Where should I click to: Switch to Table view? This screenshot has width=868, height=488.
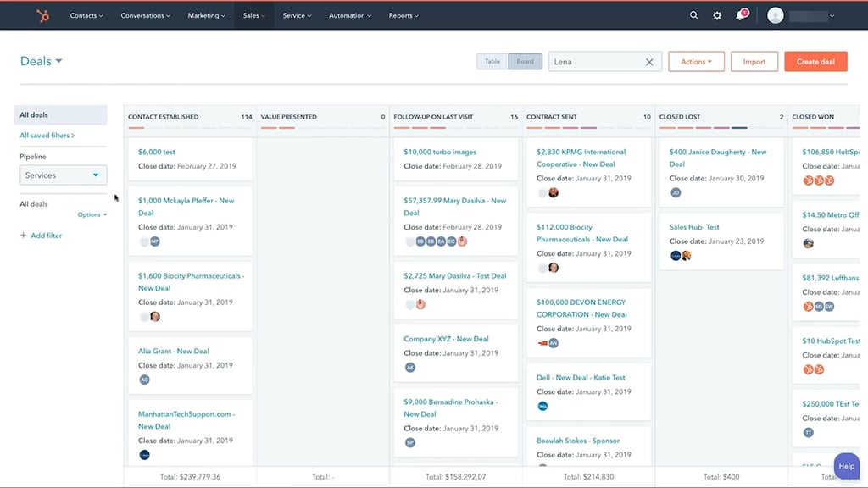492,61
